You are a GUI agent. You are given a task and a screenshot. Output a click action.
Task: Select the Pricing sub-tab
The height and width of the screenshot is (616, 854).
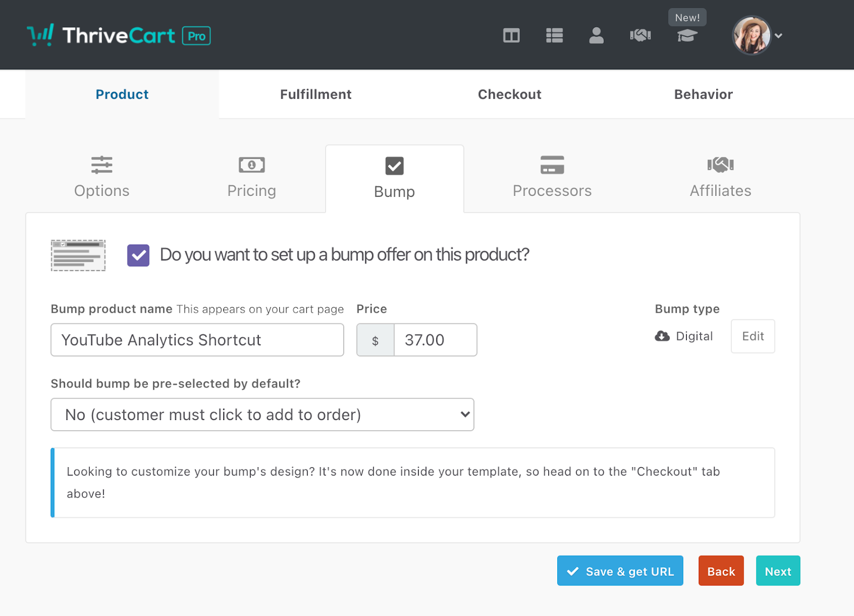(252, 178)
